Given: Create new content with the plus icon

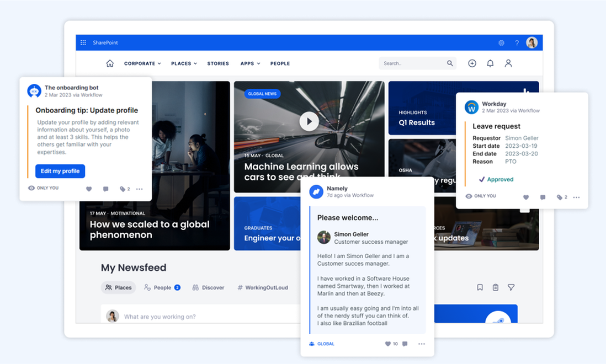Looking at the screenshot, I should pos(472,63).
